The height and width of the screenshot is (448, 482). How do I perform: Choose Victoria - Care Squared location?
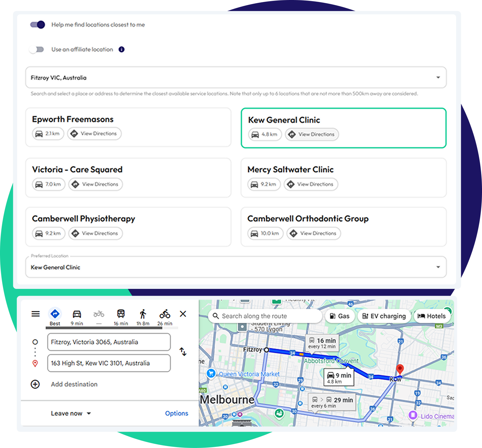click(x=128, y=177)
